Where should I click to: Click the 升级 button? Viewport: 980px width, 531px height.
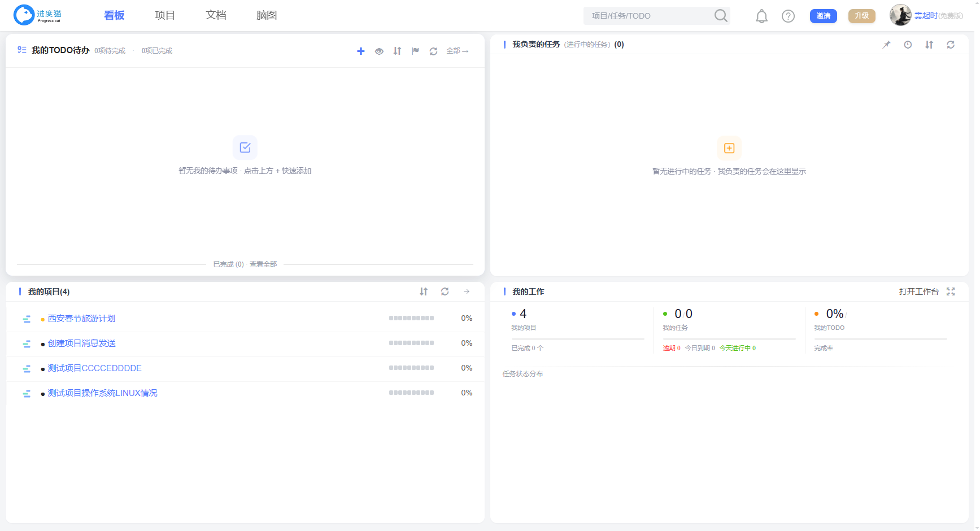pyautogui.click(x=862, y=16)
